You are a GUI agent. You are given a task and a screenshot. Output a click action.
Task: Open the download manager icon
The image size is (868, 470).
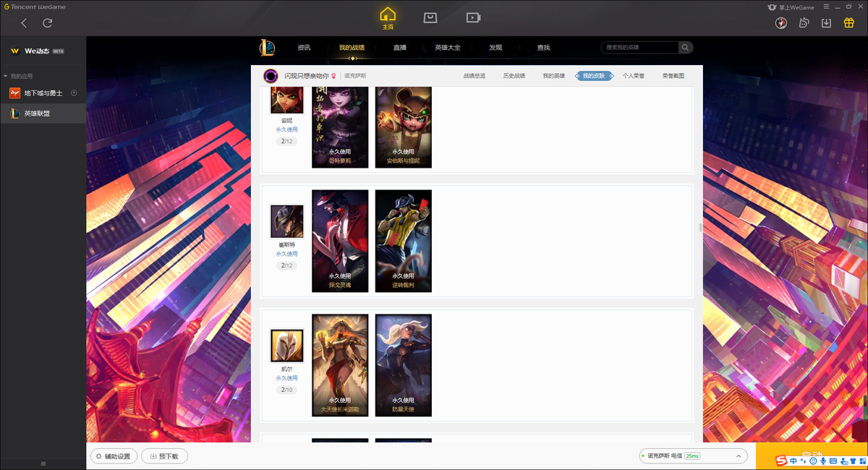pyautogui.click(x=826, y=22)
